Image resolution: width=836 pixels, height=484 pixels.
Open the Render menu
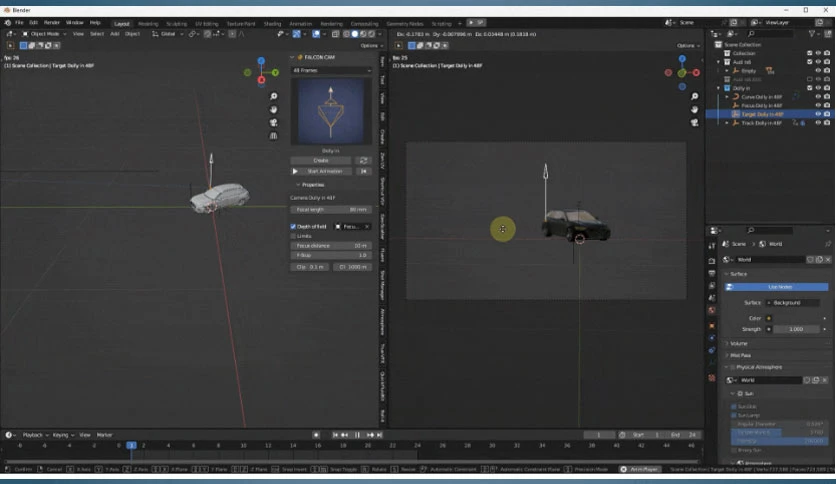tap(52, 23)
